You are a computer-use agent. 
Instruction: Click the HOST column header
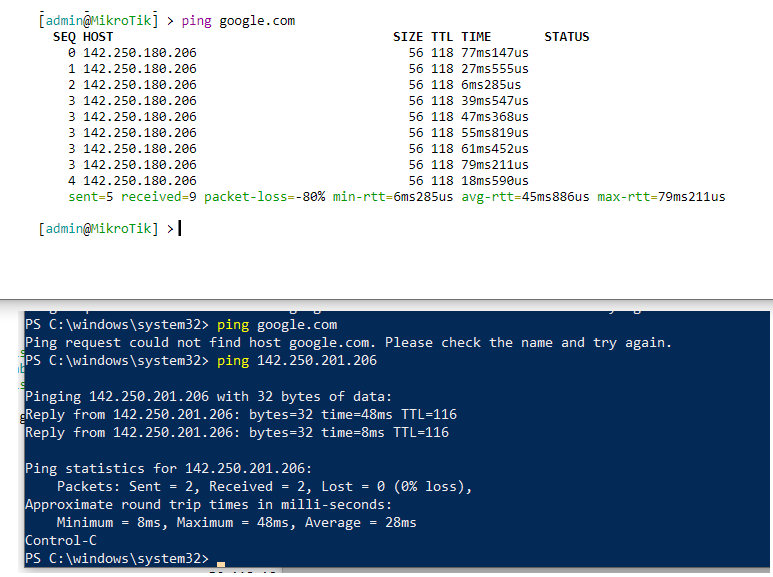pos(98,37)
